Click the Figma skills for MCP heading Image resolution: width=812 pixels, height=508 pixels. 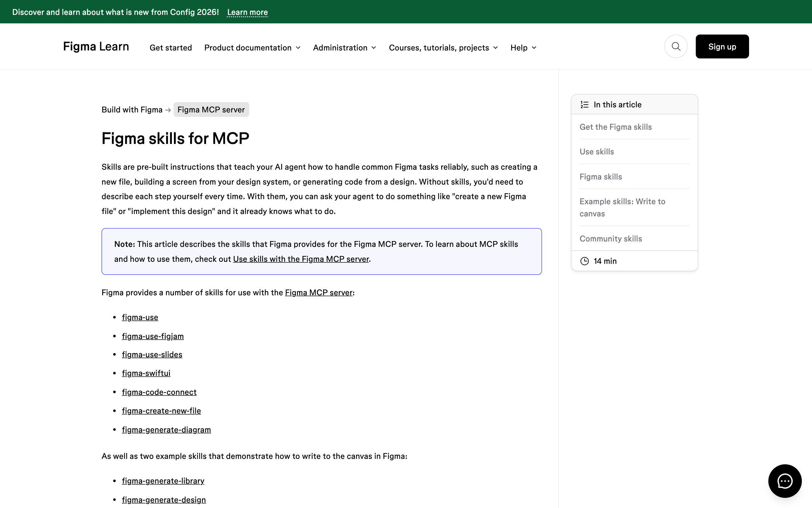(x=175, y=139)
